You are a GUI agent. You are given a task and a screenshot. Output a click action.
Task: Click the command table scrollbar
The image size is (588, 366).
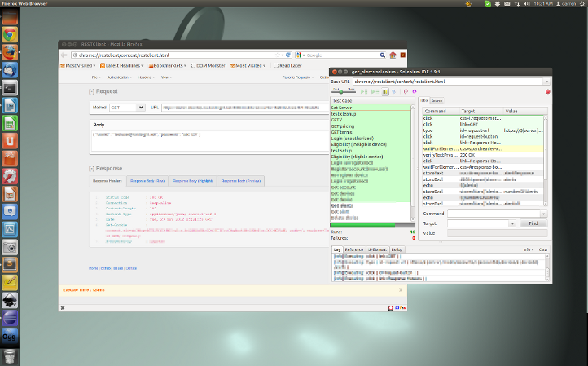click(x=546, y=161)
